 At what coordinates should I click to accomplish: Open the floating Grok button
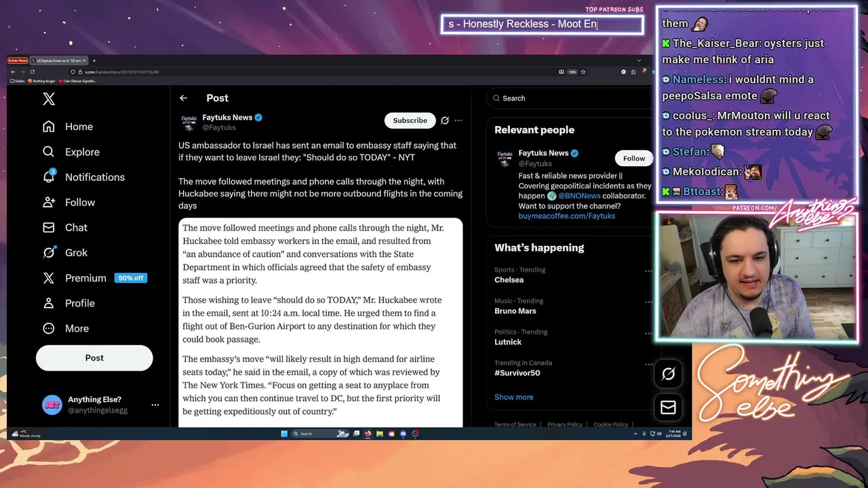point(668,373)
